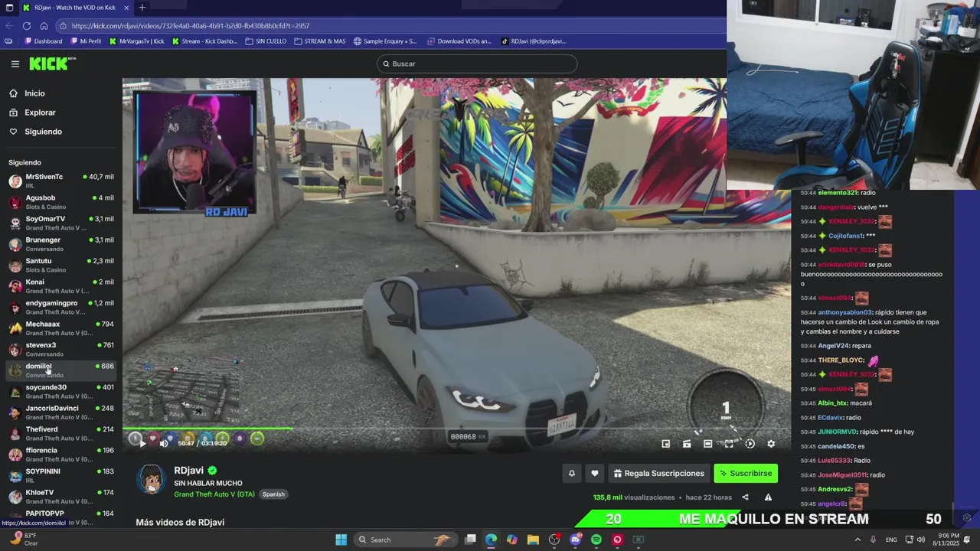Open endygamingpro channel in following list
This screenshot has height=551, width=980.
point(61,307)
